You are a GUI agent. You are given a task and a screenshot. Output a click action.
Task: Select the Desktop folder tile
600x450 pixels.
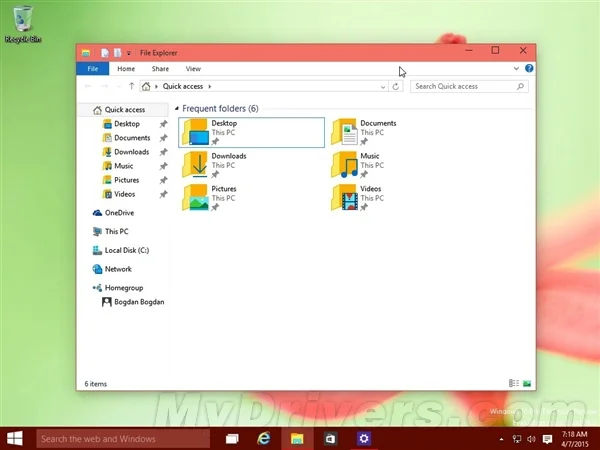(251, 132)
